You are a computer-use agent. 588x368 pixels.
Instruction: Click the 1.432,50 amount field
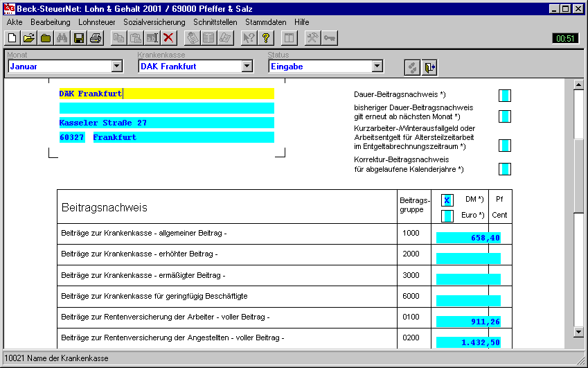[468, 342]
